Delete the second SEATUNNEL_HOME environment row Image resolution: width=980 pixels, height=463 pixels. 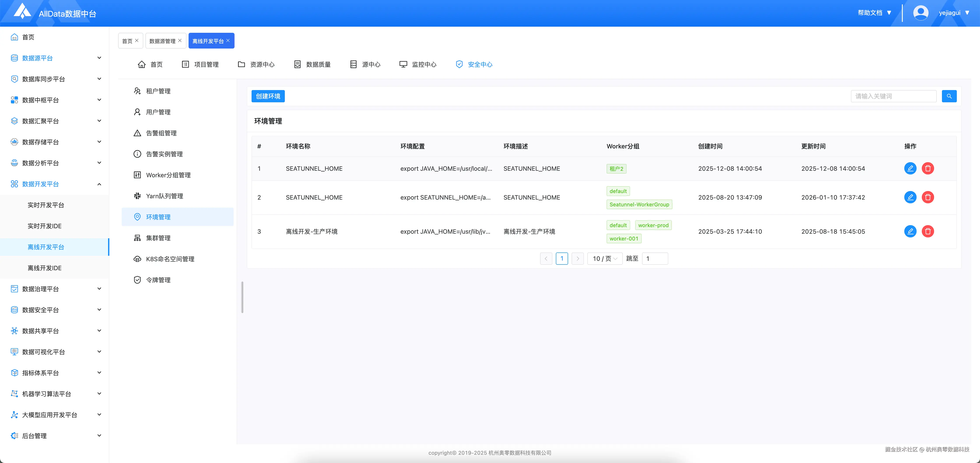coord(927,197)
